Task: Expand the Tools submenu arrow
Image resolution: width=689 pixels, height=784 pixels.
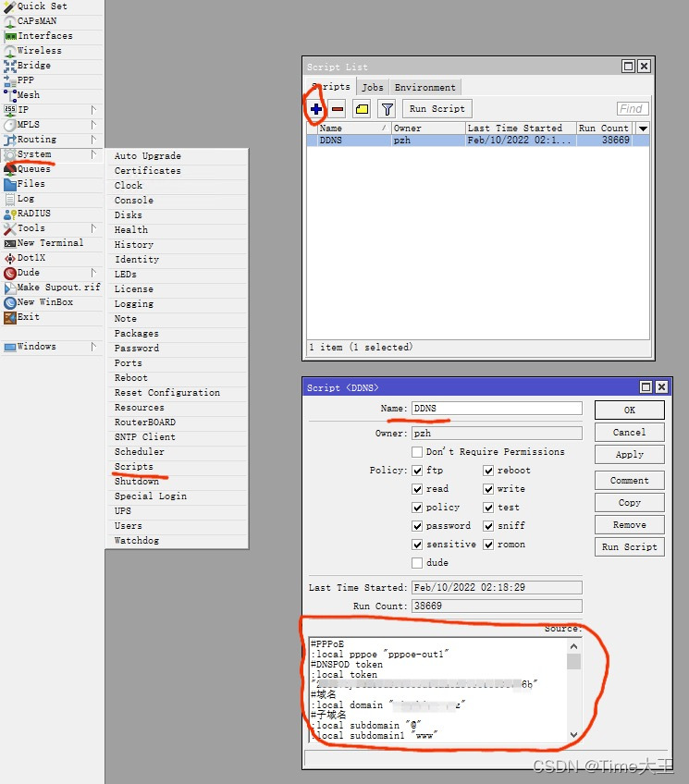Action: click(93, 228)
